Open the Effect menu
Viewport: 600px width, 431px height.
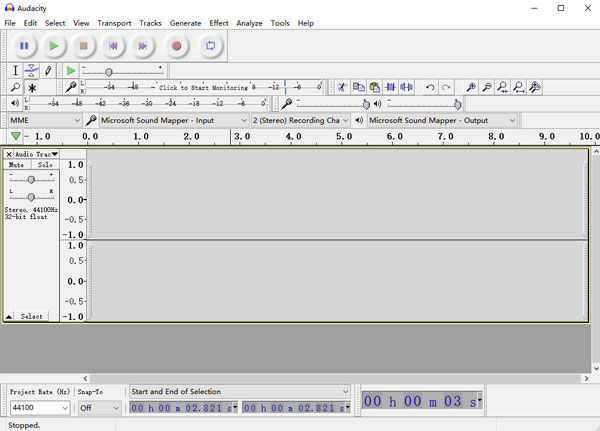(x=218, y=23)
